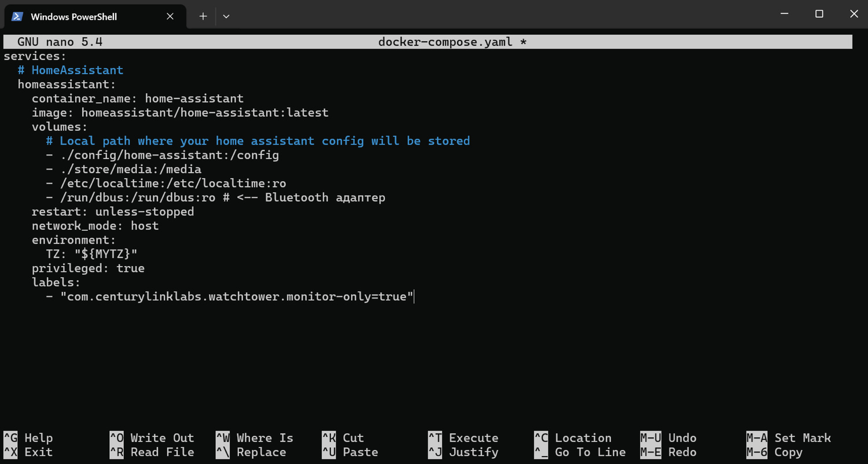Close the Windows PowerShell tab

pos(170,16)
